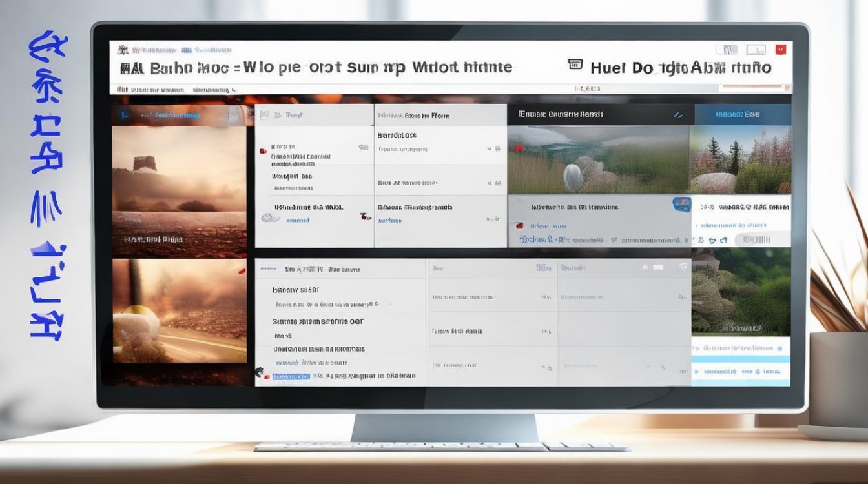Viewport: 868px width, 484px height.
Task: Open the desert castle thumbnail image
Action: point(179,192)
